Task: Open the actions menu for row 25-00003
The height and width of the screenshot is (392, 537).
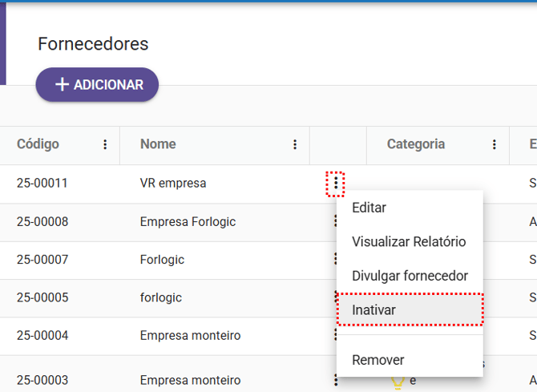Action: coord(336,380)
